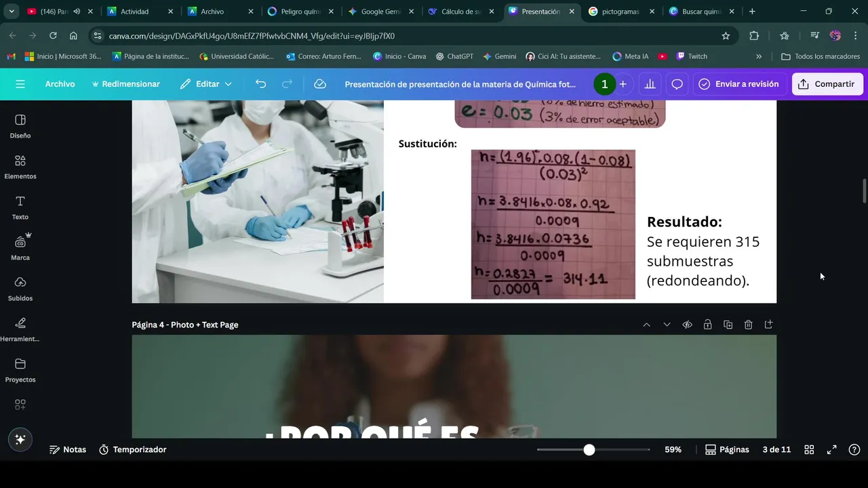Open Todos los marcadores folder
This screenshot has width=868, height=488.
click(x=821, y=56)
